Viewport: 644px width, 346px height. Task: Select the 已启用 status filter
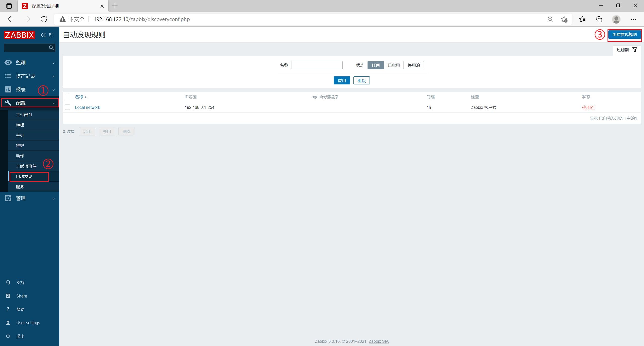pyautogui.click(x=394, y=65)
